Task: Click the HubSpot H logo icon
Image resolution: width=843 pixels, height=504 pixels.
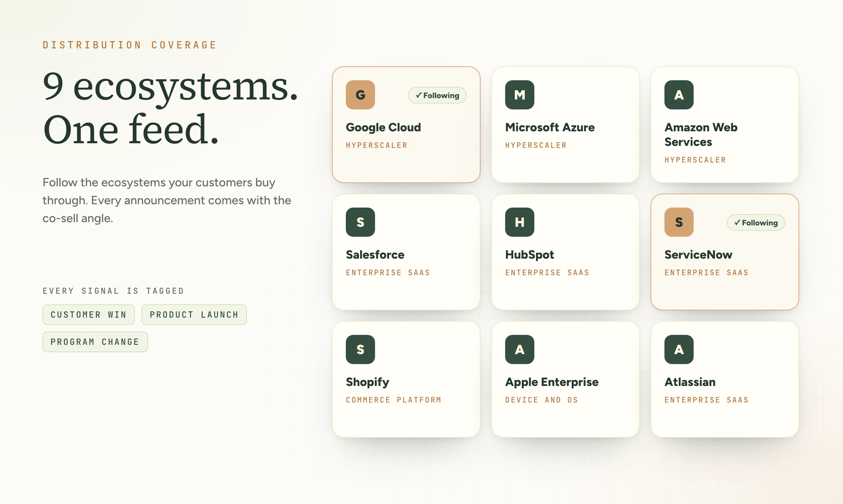Action: pos(519,222)
